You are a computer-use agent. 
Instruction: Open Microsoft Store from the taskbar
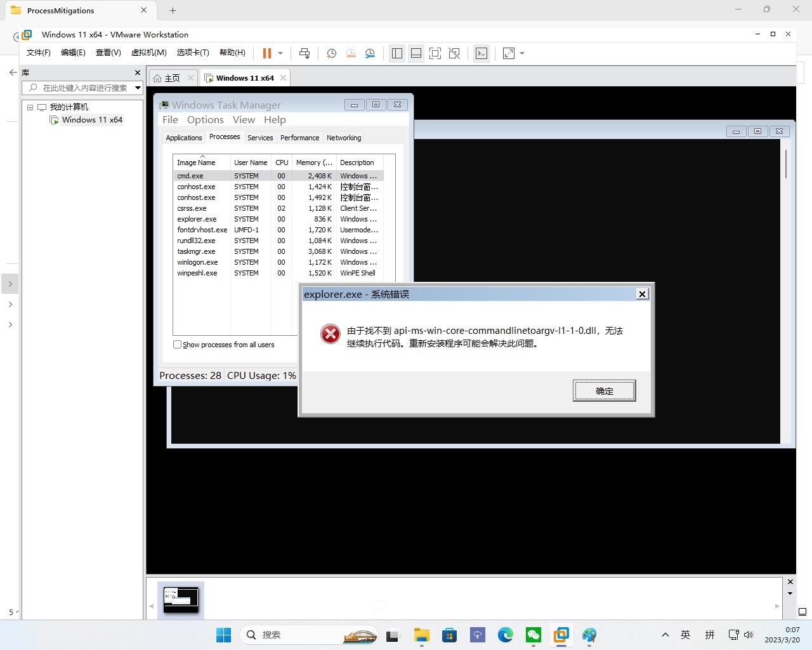tap(450, 635)
